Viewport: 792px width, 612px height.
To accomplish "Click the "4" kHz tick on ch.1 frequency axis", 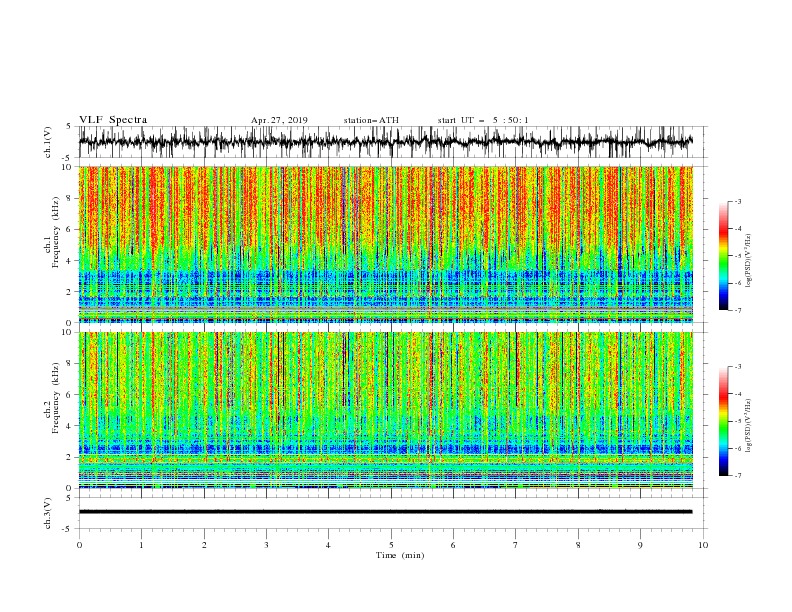I will click(x=70, y=261).
